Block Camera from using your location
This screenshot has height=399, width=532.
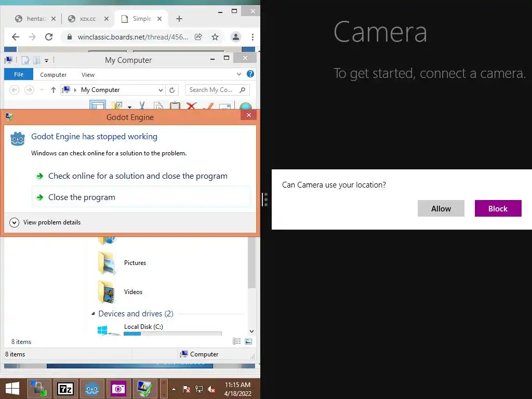pos(498,208)
